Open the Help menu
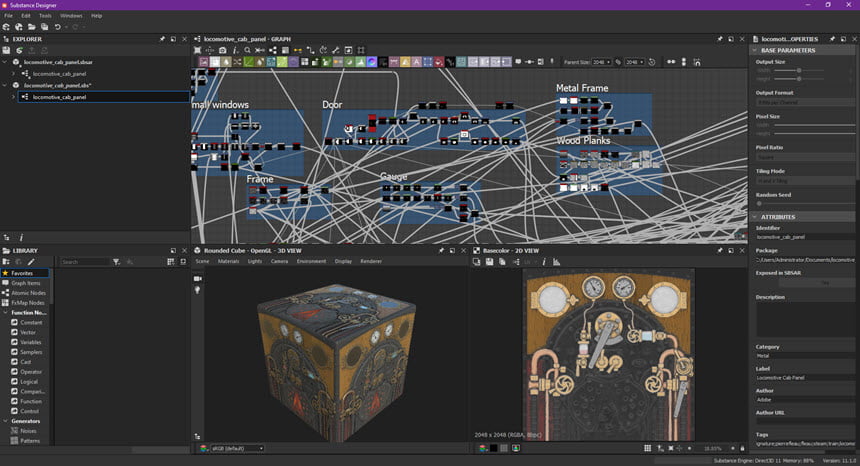Image resolution: width=860 pixels, height=466 pixels. click(97, 16)
